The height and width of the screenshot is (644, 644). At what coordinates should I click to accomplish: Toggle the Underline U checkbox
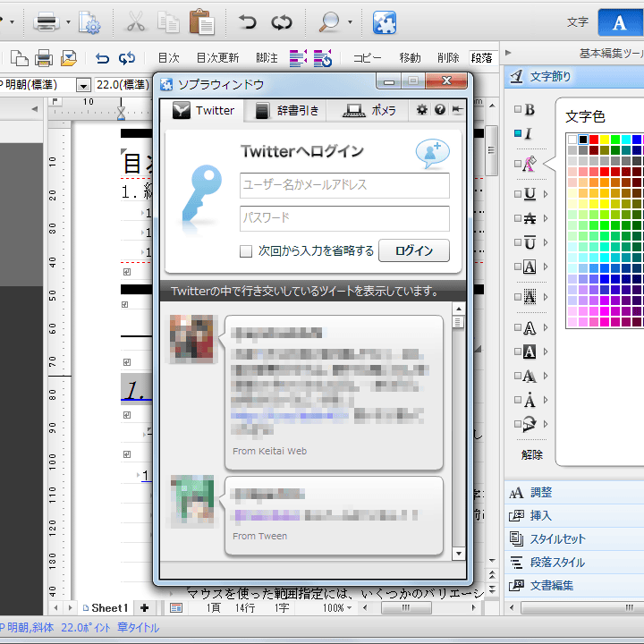click(518, 194)
